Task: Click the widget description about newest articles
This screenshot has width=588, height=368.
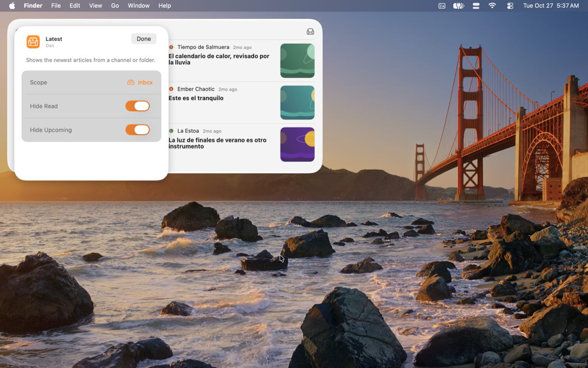Action: pyautogui.click(x=90, y=60)
